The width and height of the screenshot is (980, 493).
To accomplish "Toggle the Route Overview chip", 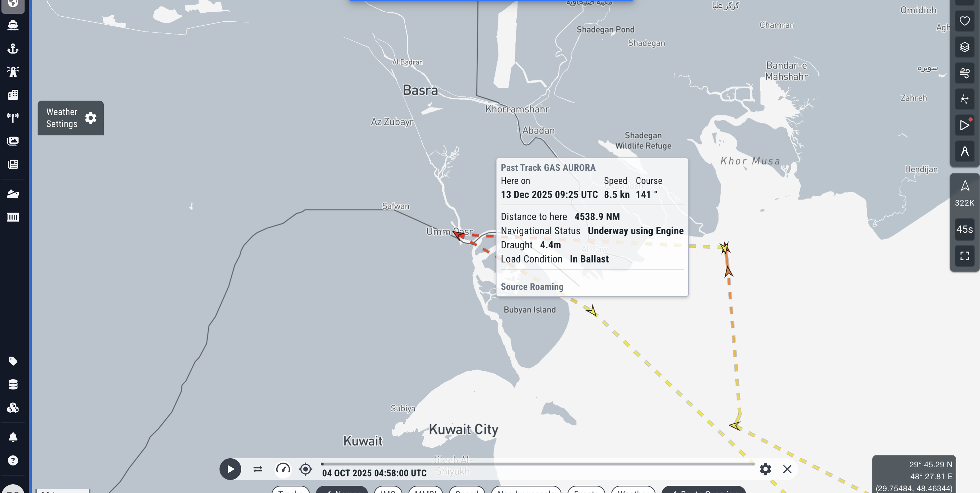I will tap(703, 490).
